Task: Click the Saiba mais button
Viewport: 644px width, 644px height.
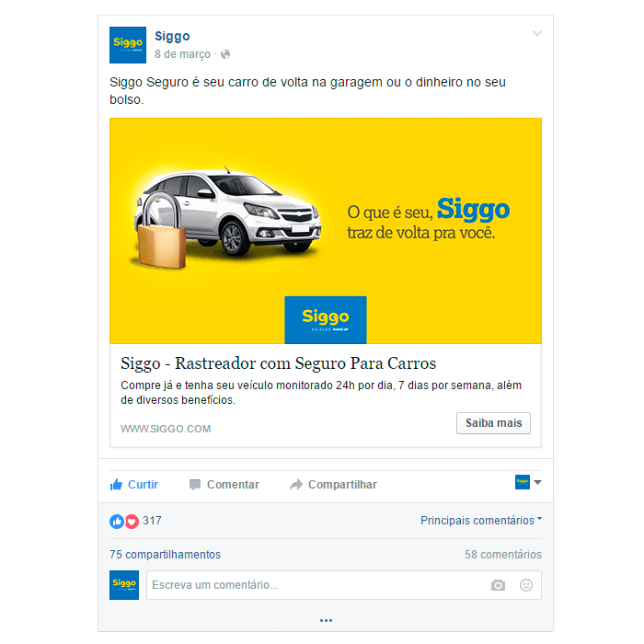Action: [493, 423]
